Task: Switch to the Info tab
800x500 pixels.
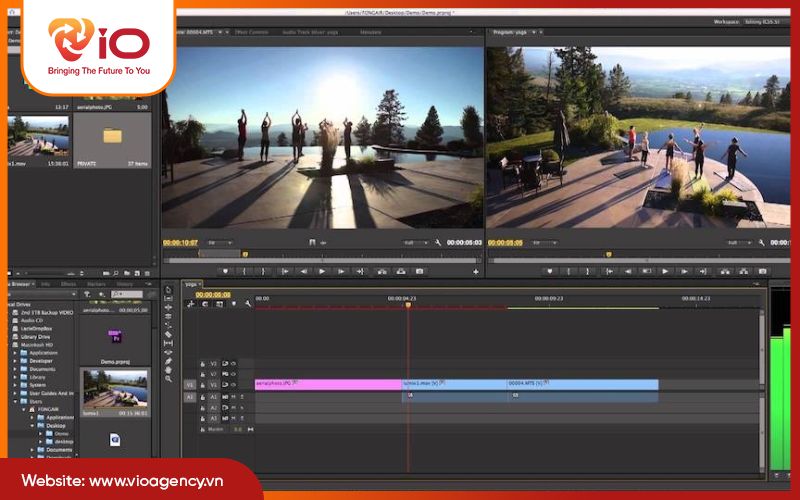Action: 45,284
